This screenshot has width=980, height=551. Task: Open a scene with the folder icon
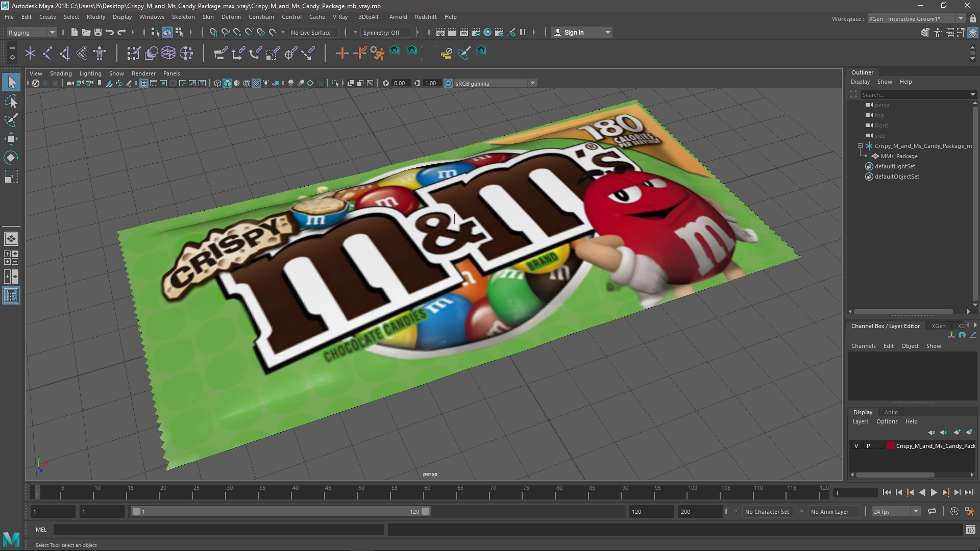tap(86, 32)
